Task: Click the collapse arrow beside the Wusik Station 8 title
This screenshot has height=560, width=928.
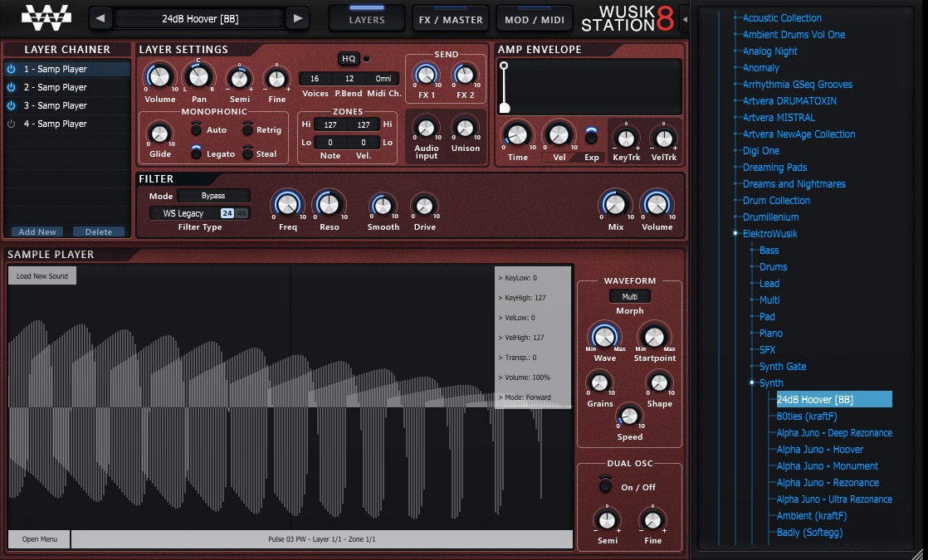Action: pyautogui.click(x=685, y=20)
